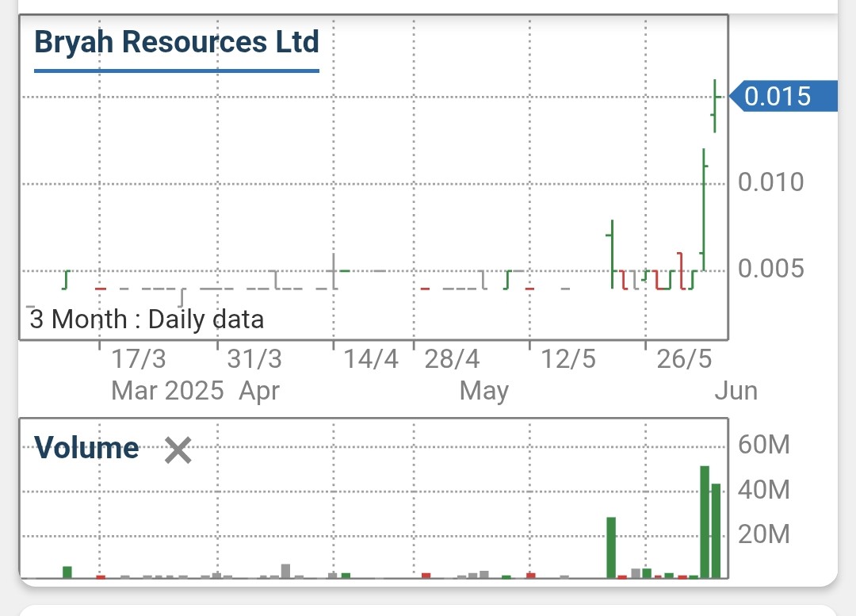Click the 17/3 date axis label

point(139,359)
